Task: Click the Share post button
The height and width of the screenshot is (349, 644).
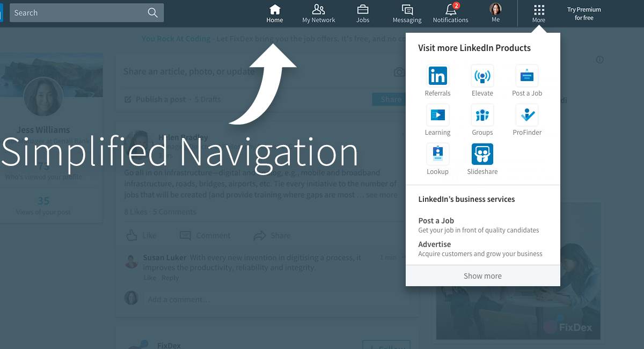Action: click(x=391, y=99)
